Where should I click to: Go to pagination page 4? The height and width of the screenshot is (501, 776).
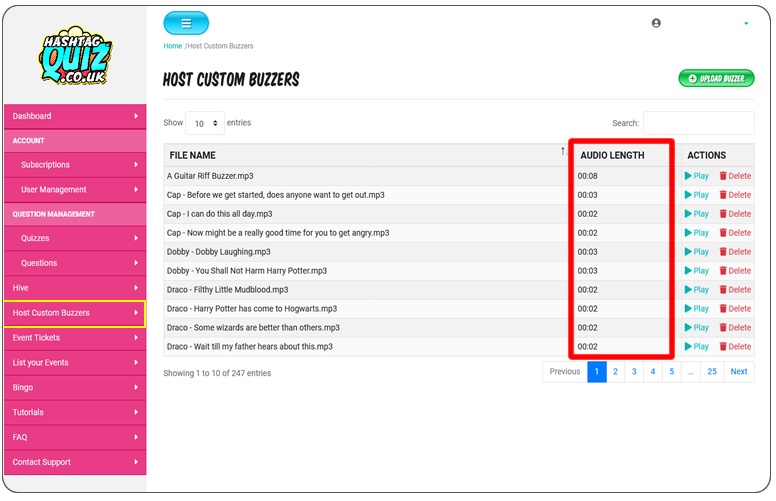tap(653, 371)
